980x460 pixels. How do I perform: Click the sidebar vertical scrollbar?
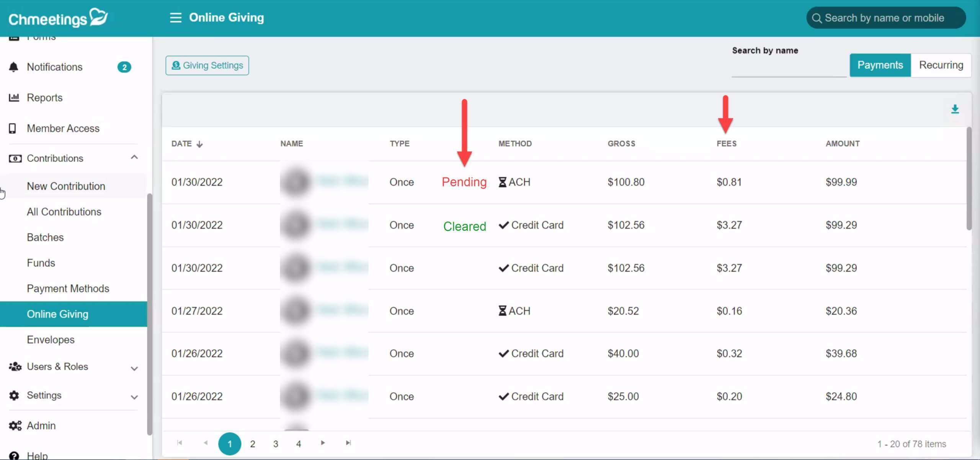pyautogui.click(x=149, y=314)
